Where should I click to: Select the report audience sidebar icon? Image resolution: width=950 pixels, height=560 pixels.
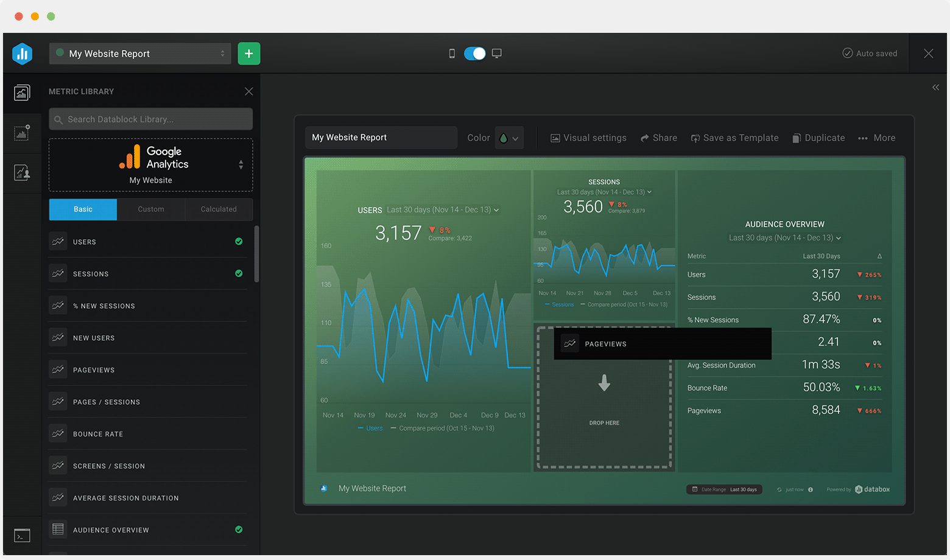coord(22,172)
